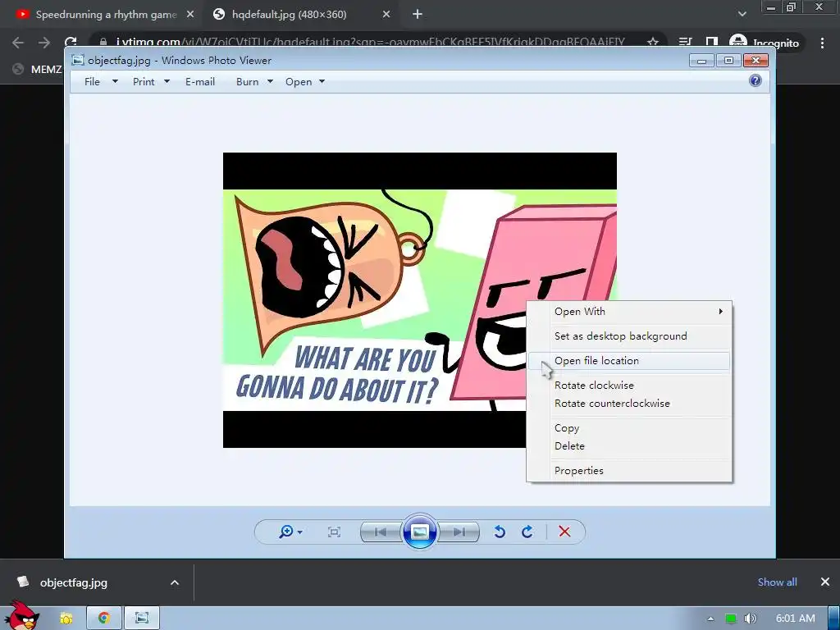This screenshot has width=840, height=630.
Task: Click Show desktop button at taskbar end
Action: coord(833,619)
